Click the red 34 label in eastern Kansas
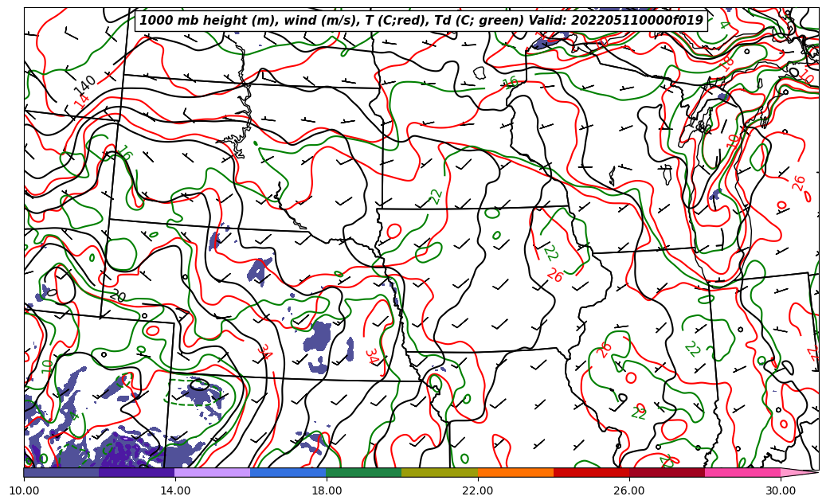This screenshot has width=826, height=504. [373, 357]
